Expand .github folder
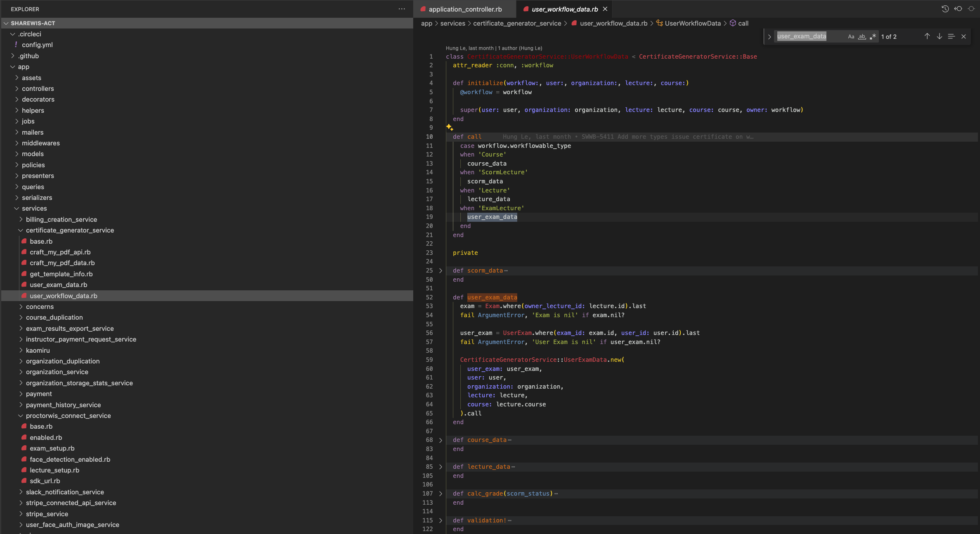The width and height of the screenshot is (980, 534). click(207, 56)
